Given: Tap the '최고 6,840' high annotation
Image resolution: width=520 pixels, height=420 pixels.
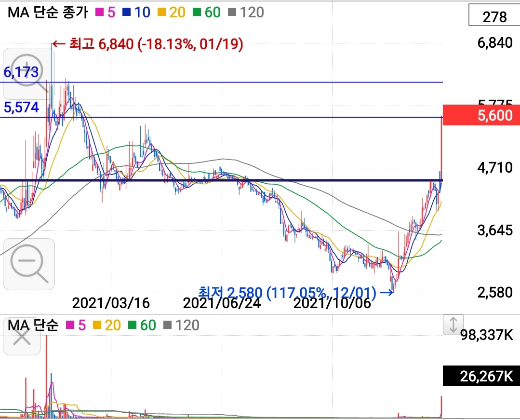Looking at the screenshot, I should [x=147, y=44].
